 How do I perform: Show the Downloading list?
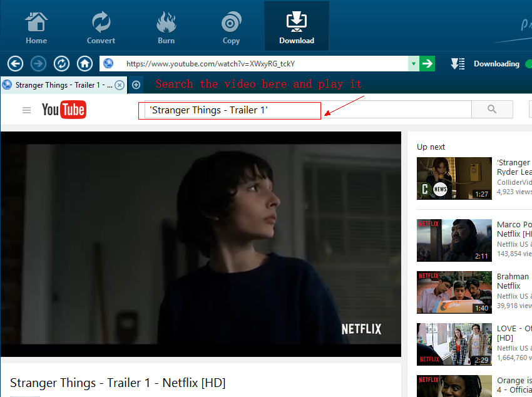tap(496, 64)
